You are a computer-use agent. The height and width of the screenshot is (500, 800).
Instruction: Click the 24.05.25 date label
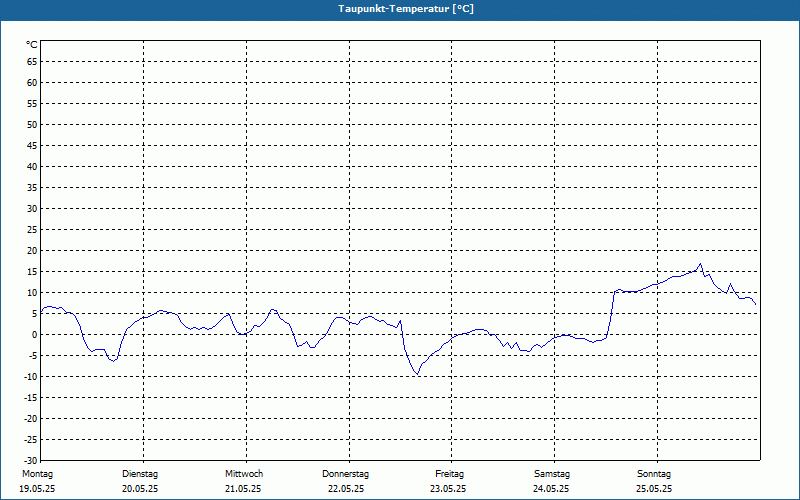[551, 489]
